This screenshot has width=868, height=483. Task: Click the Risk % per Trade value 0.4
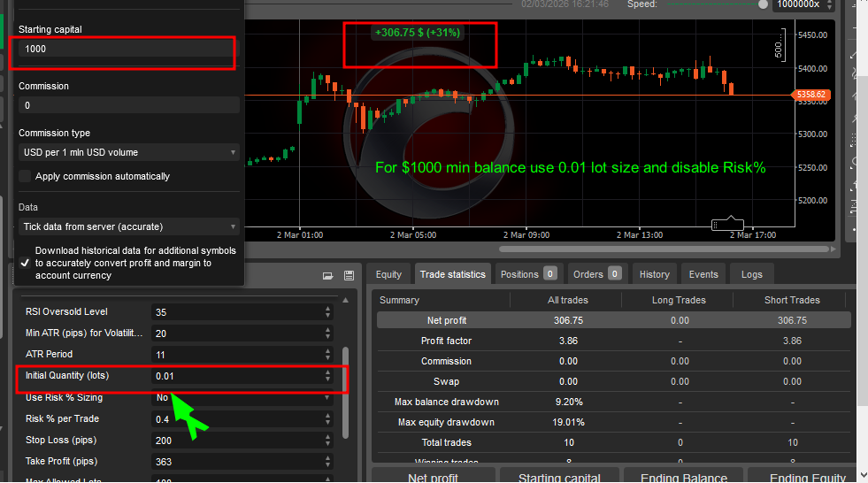(162, 419)
